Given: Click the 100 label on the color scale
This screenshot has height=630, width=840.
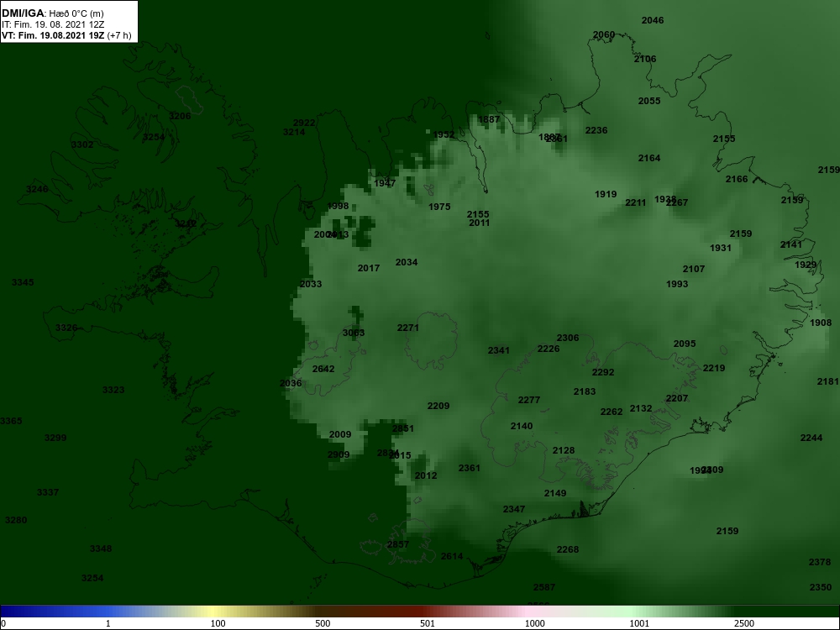Looking at the screenshot, I should click(x=218, y=623).
